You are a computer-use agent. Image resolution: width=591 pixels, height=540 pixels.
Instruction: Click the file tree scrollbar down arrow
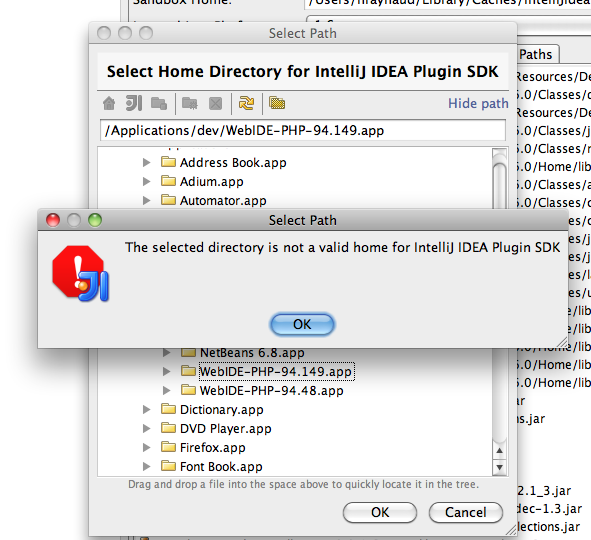pyautogui.click(x=499, y=467)
